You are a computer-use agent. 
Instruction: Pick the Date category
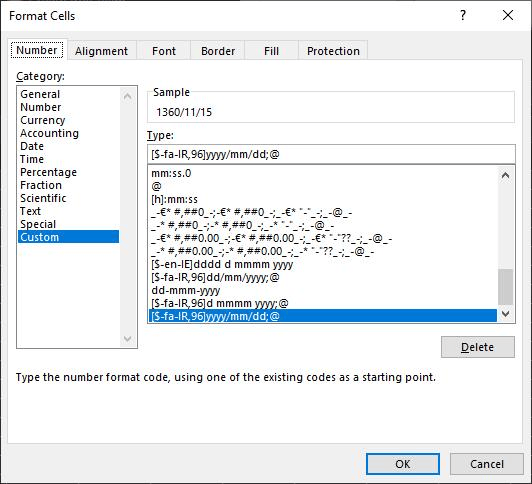tap(69, 146)
